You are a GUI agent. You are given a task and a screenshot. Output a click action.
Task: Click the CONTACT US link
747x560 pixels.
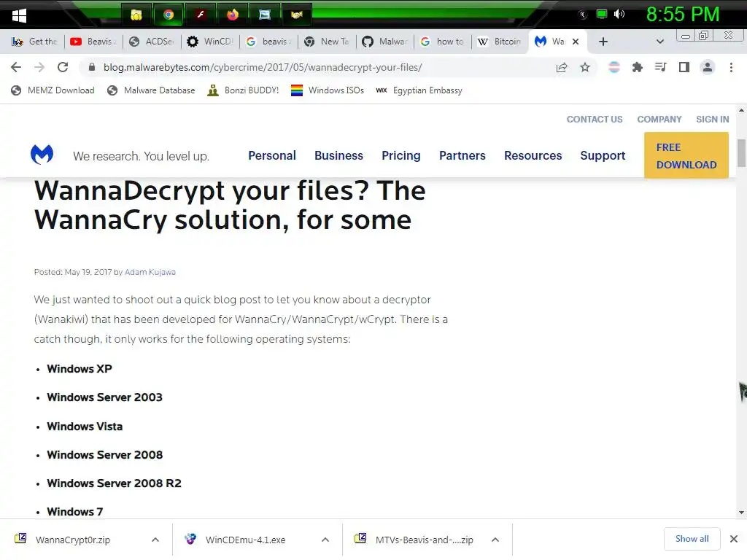(594, 120)
